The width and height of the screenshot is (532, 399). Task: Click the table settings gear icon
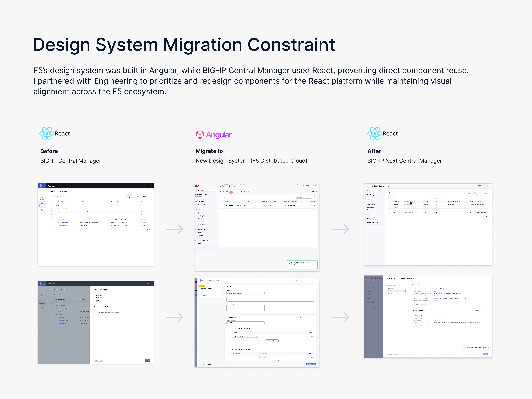pos(314,197)
